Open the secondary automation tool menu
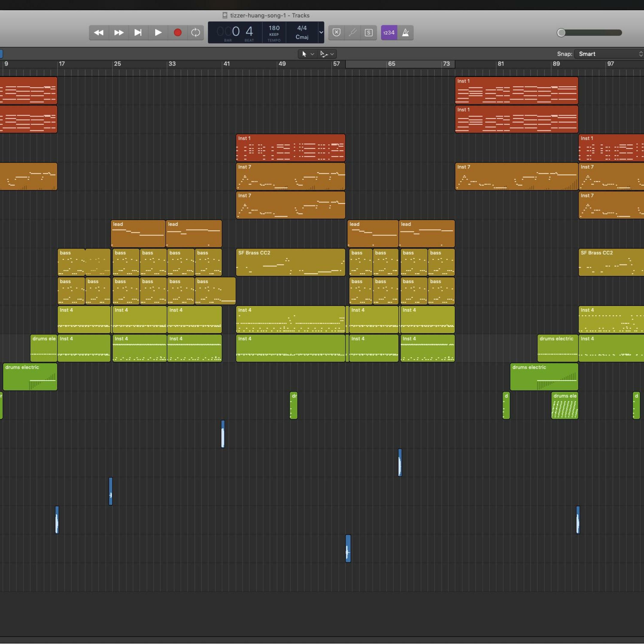 coord(327,54)
